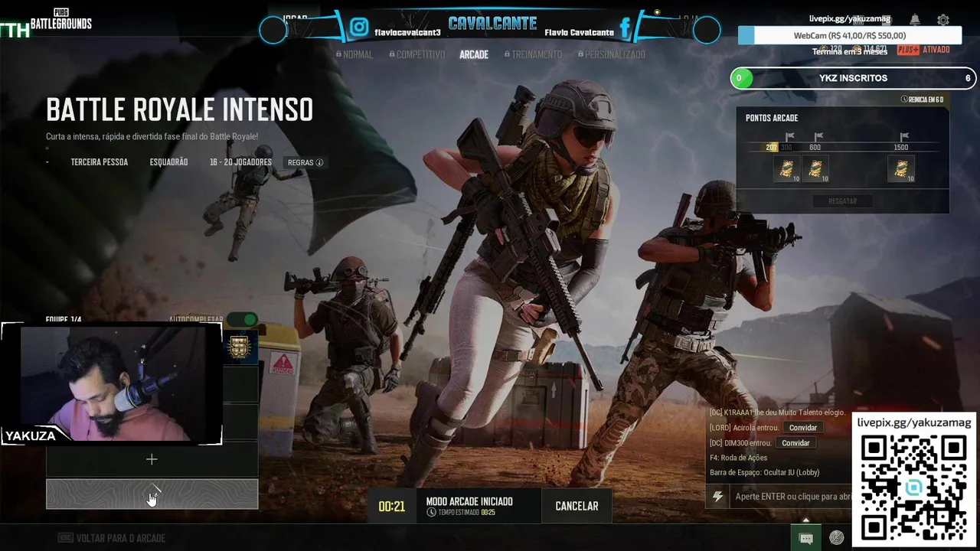Click the WebCam donation goal bar

click(850, 35)
